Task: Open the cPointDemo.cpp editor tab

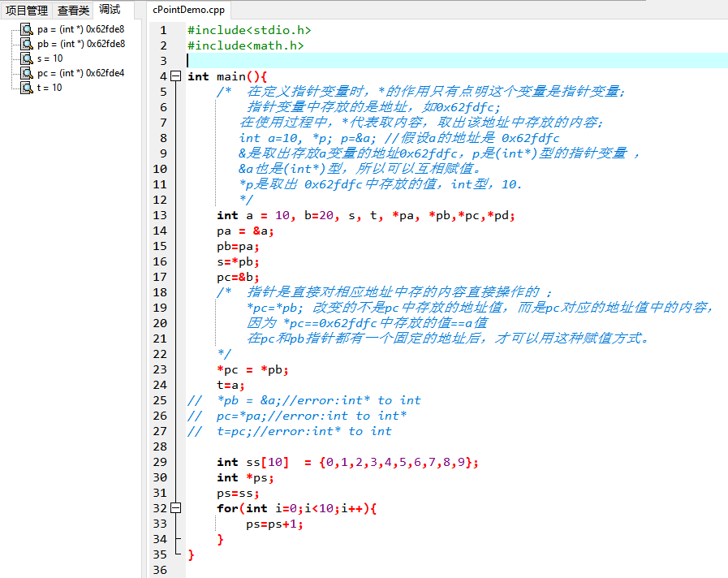Action: point(188,10)
